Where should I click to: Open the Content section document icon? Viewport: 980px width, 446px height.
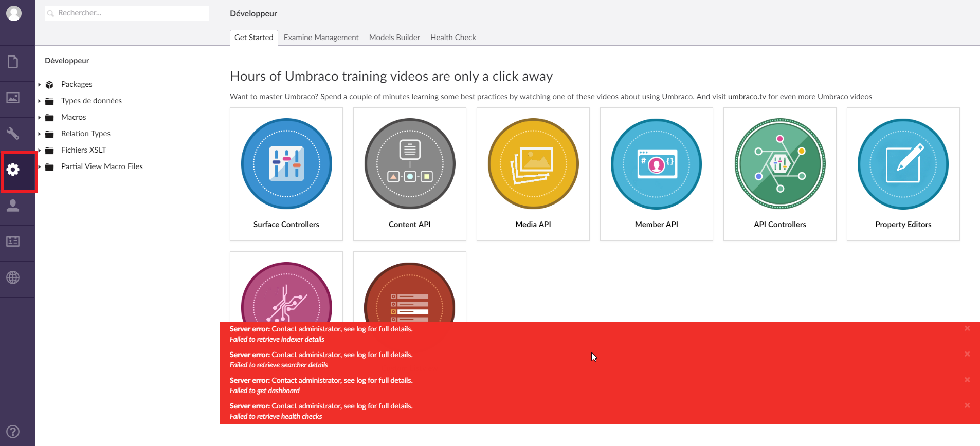click(13, 62)
